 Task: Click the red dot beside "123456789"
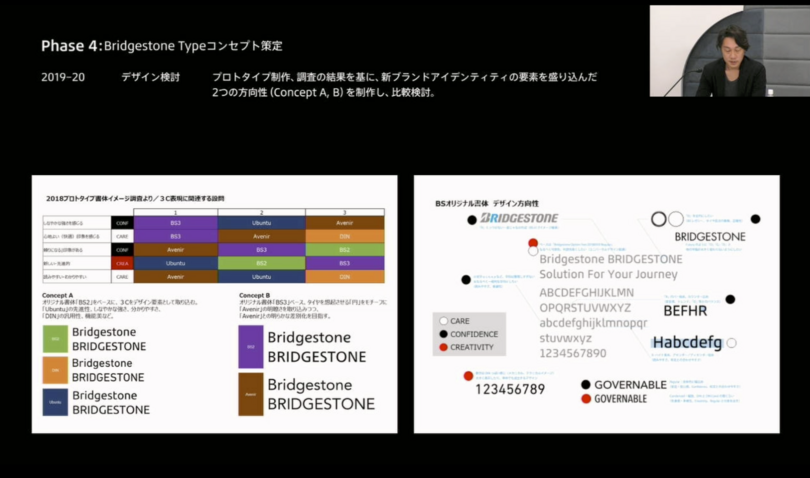pos(468,376)
